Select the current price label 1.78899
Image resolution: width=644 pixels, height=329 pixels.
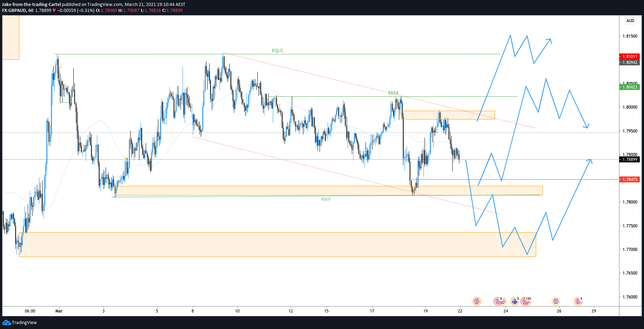(x=630, y=159)
